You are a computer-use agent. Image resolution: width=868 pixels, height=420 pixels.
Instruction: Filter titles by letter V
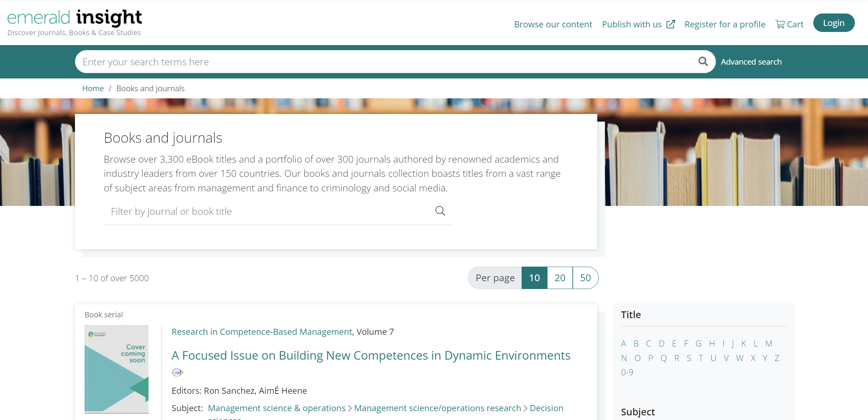coord(726,358)
